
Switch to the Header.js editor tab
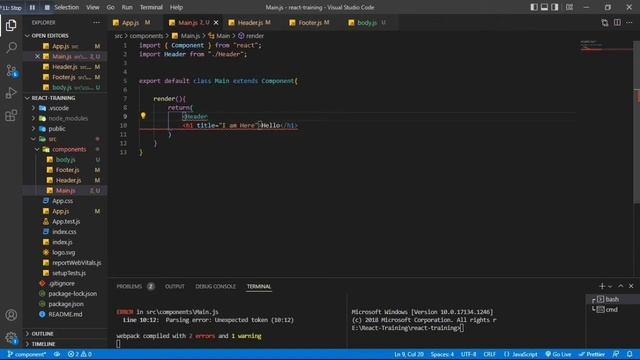250,23
